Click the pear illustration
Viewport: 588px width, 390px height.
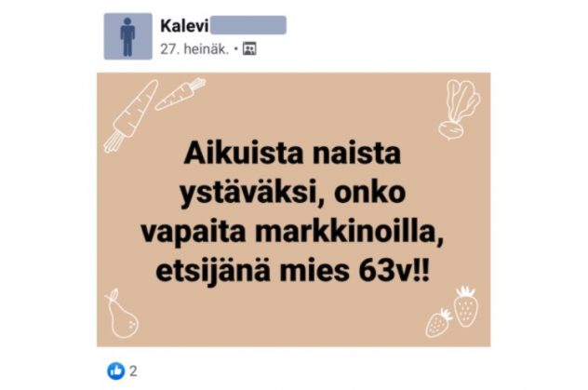point(122,314)
